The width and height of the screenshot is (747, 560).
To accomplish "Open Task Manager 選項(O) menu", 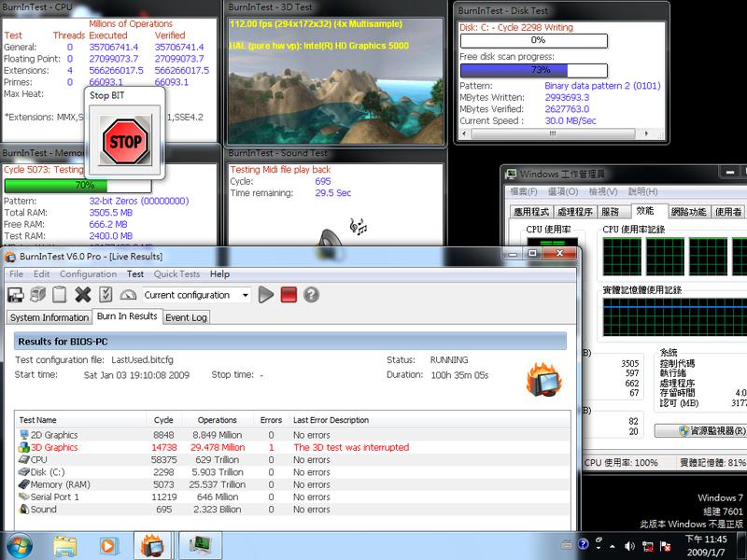I will (x=563, y=191).
